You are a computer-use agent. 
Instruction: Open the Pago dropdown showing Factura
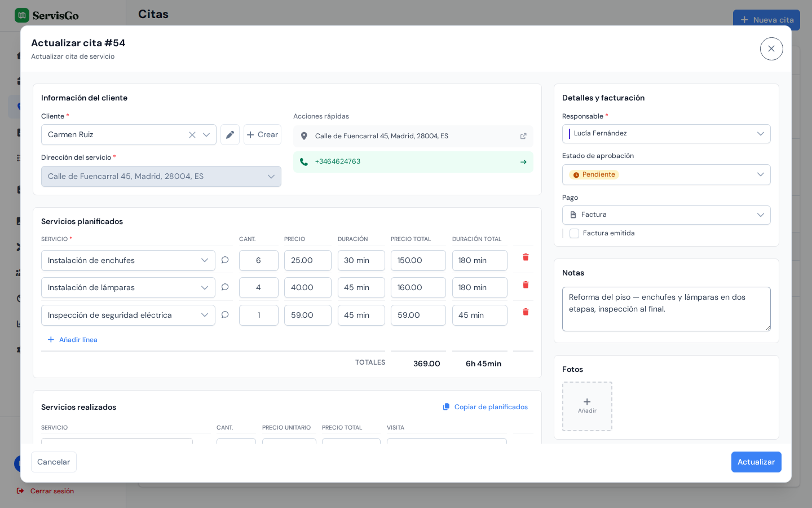click(667, 215)
